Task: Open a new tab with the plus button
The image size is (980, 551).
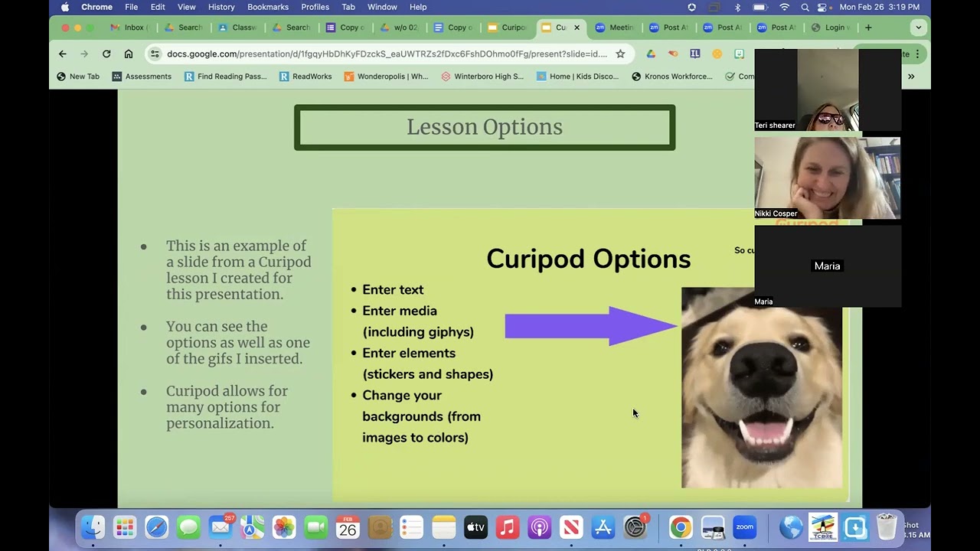Action: tap(868, 28)
